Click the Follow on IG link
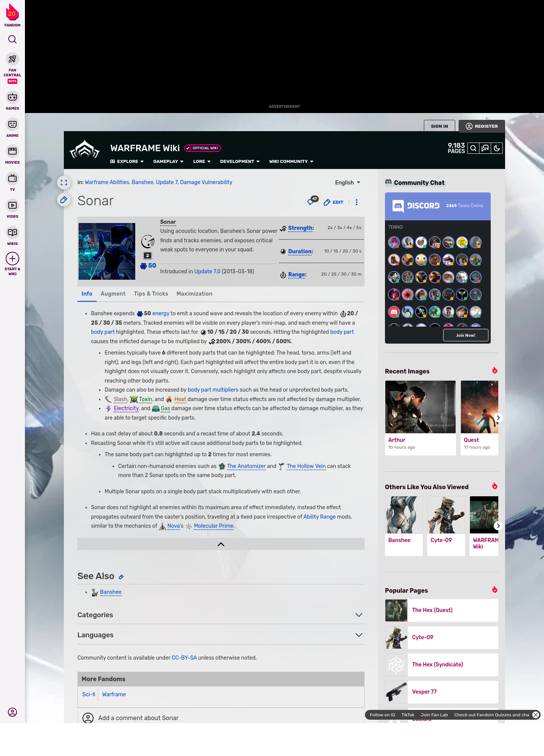This screenshot has height=756, width=544. pyautogui.click(x=382, y=715)
